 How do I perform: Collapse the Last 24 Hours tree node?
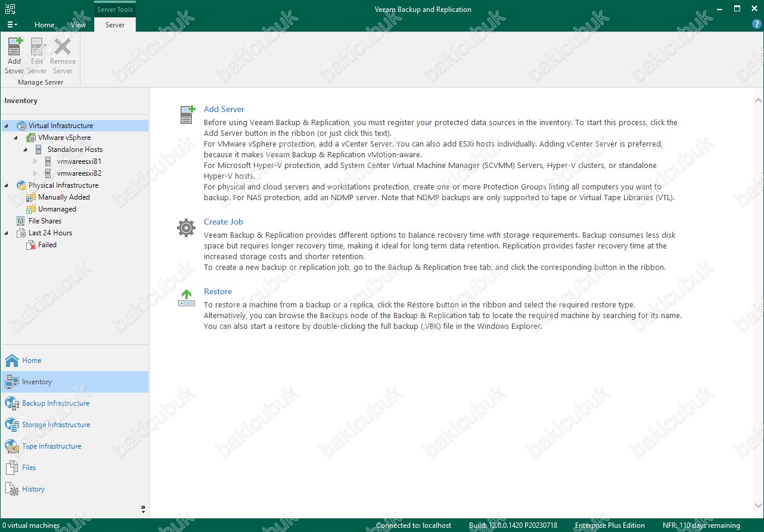(x=6, y=233)
